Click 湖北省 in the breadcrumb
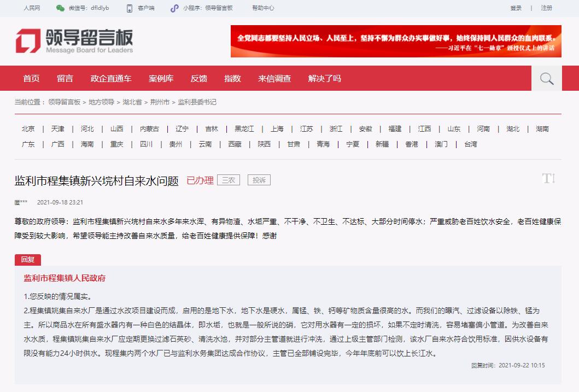The image size is (579, 392). click(x=132, y=102)
